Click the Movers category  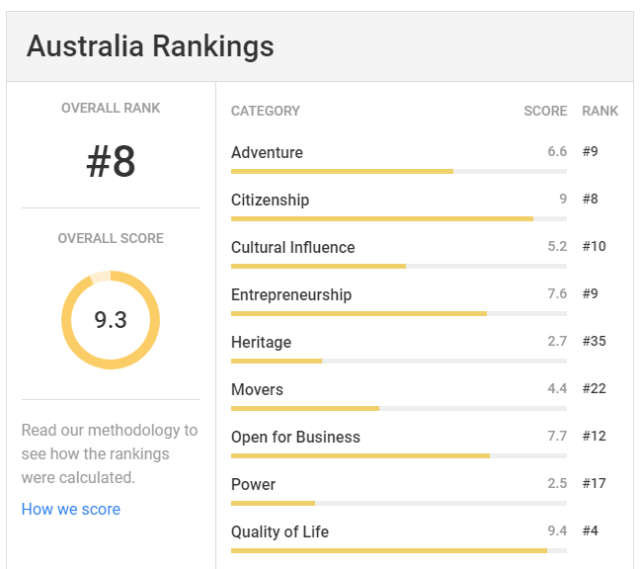pos(257,389)
